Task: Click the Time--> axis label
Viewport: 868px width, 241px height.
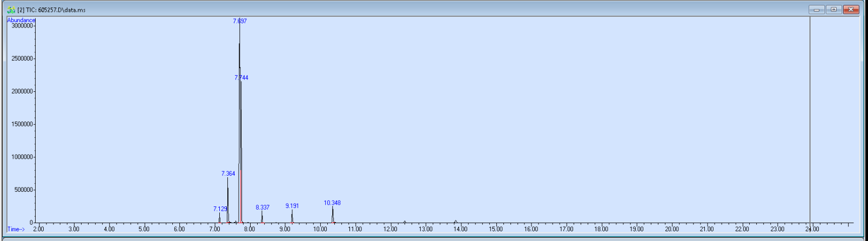Action: pos(16,229)
